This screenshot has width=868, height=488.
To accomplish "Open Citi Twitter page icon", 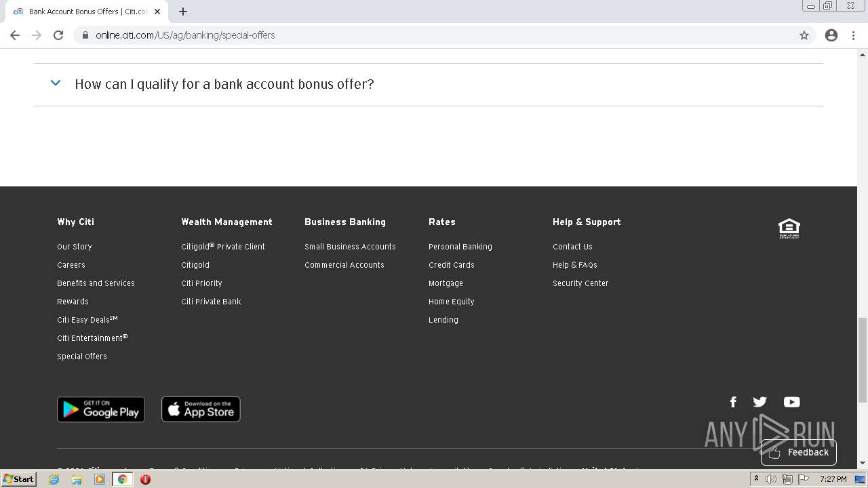I will coord(760,402).
